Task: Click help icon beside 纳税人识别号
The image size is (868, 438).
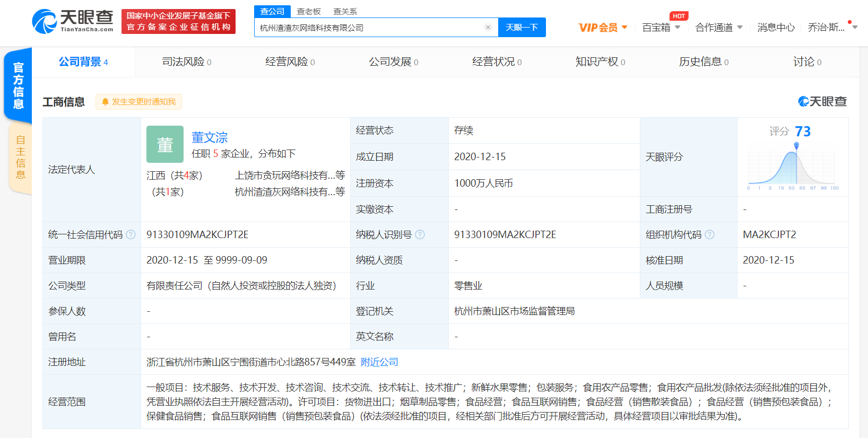Action: pyautogui.click(x=420, y=234)
